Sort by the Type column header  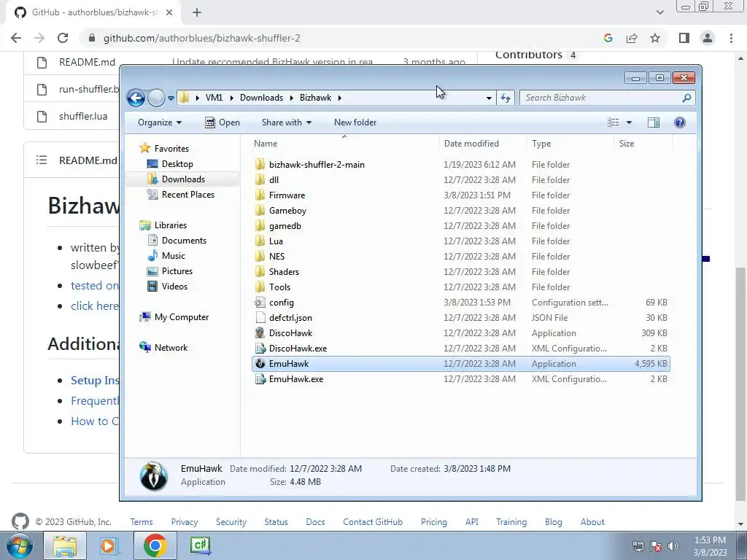(570, 144)
